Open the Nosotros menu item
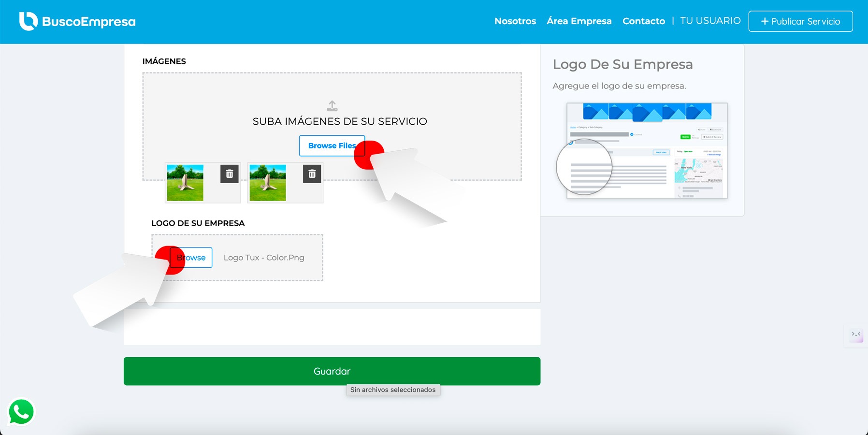The width and height of the screenshot is (868, 435). (x=515, y=21)
